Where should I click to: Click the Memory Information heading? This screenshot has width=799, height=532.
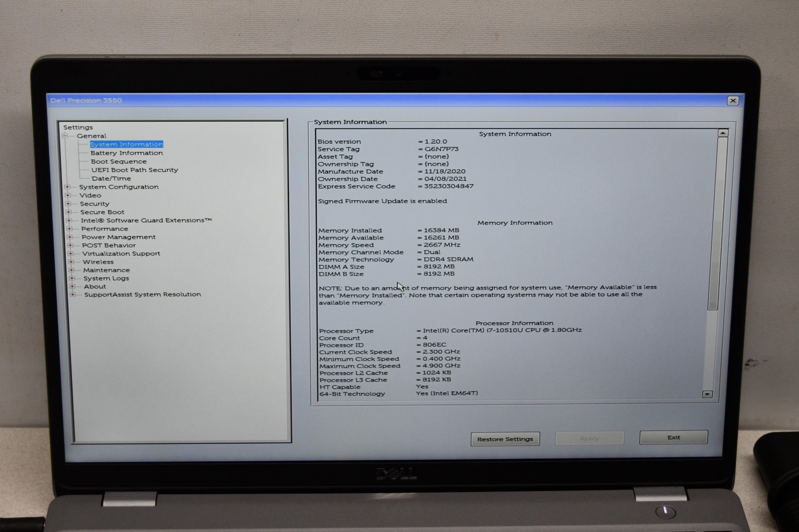coord(515,223)
